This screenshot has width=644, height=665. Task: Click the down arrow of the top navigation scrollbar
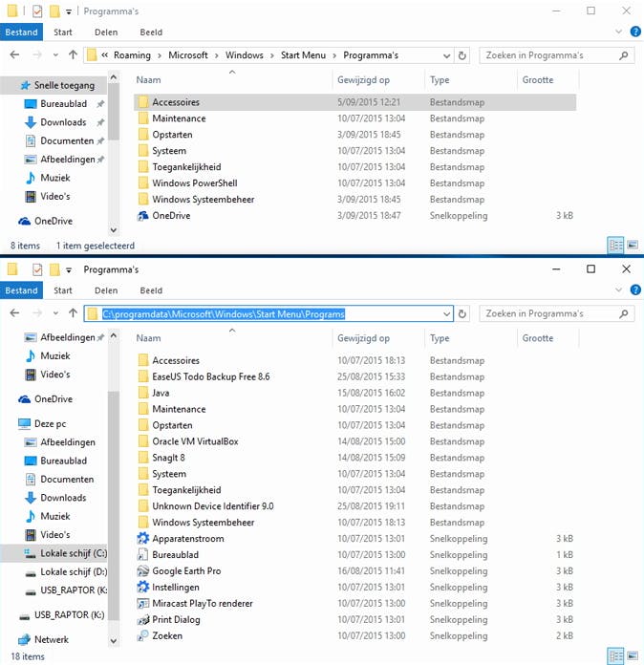click(114, 230)
